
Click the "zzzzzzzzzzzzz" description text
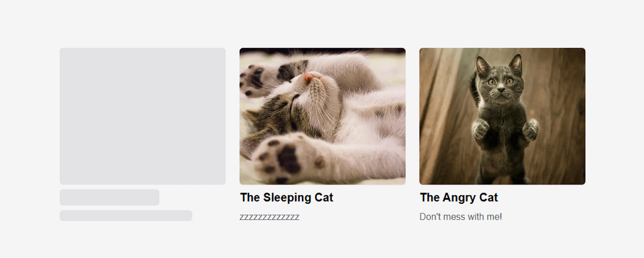269,217
